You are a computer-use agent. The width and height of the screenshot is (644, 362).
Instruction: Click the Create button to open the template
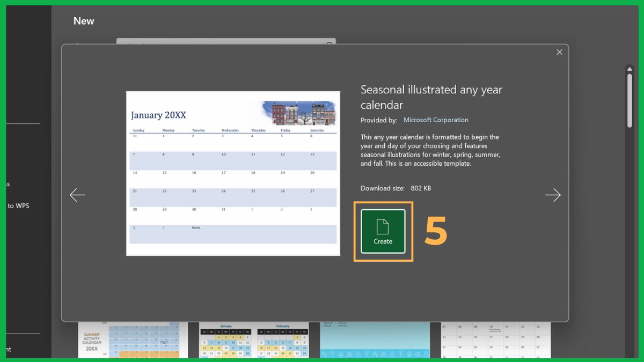point(383,231)
